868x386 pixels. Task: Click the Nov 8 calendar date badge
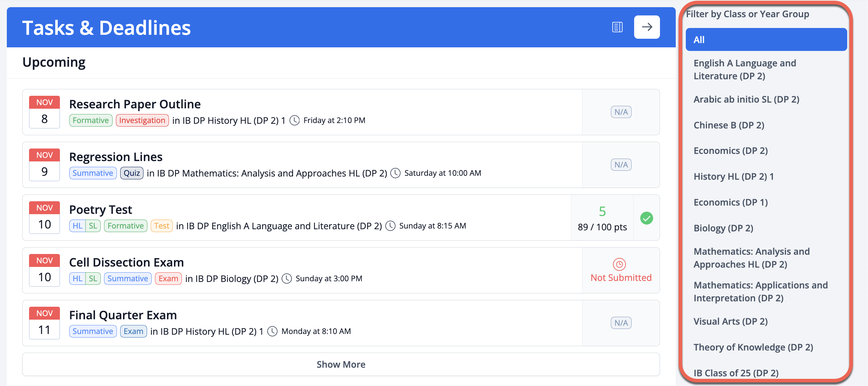coord(44,112)
